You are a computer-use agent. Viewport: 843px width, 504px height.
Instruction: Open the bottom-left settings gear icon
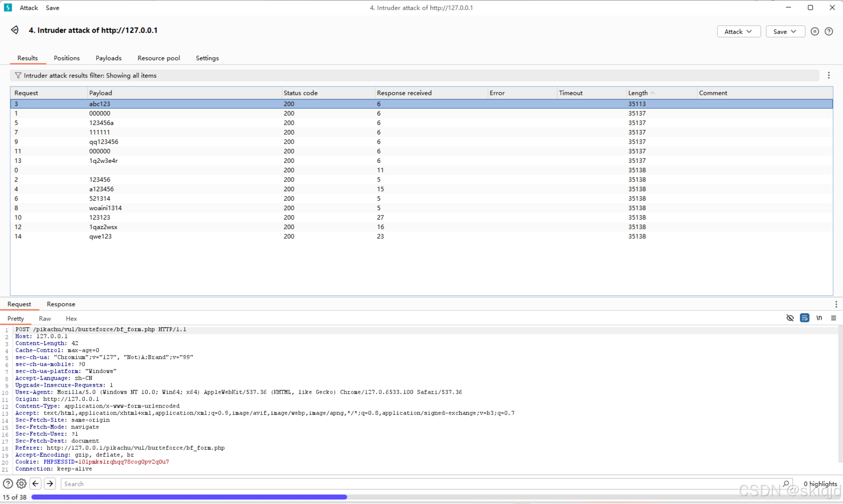coord(21,484)
